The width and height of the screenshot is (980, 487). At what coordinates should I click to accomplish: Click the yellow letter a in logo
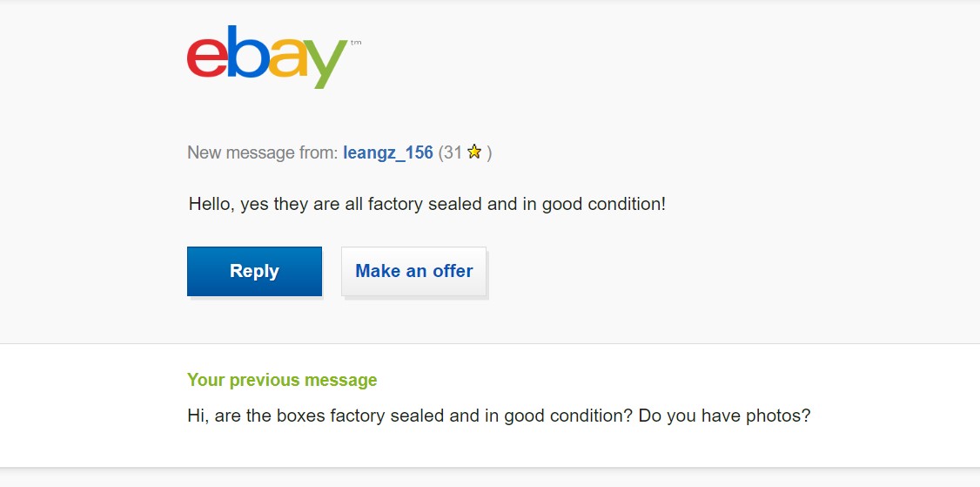tap(288, 57)
